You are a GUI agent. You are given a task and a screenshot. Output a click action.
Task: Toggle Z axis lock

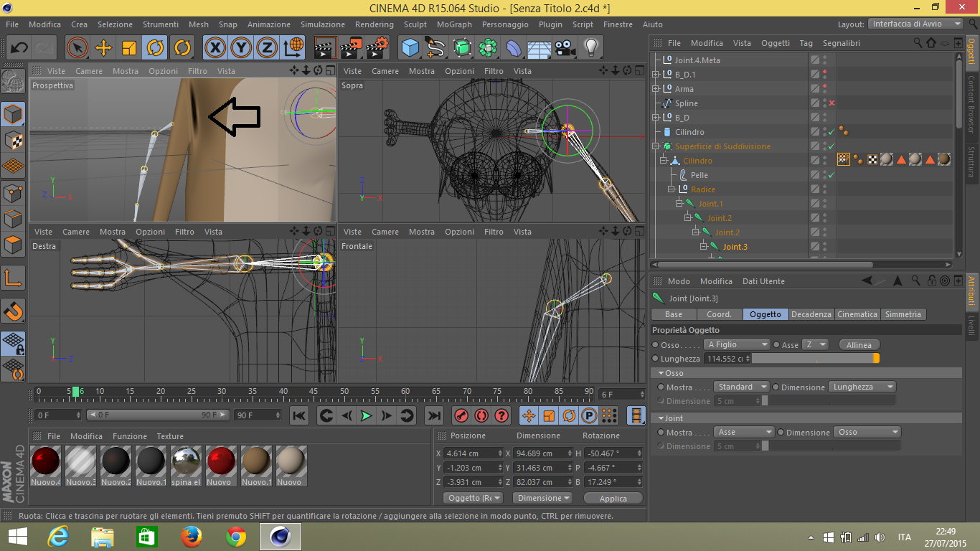click(x=267, y=48)
